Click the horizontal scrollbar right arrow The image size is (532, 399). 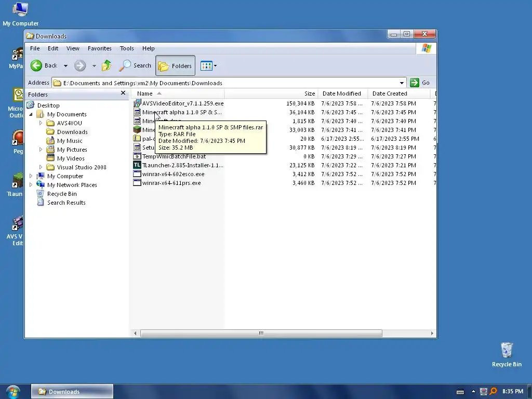click(432, 333)
